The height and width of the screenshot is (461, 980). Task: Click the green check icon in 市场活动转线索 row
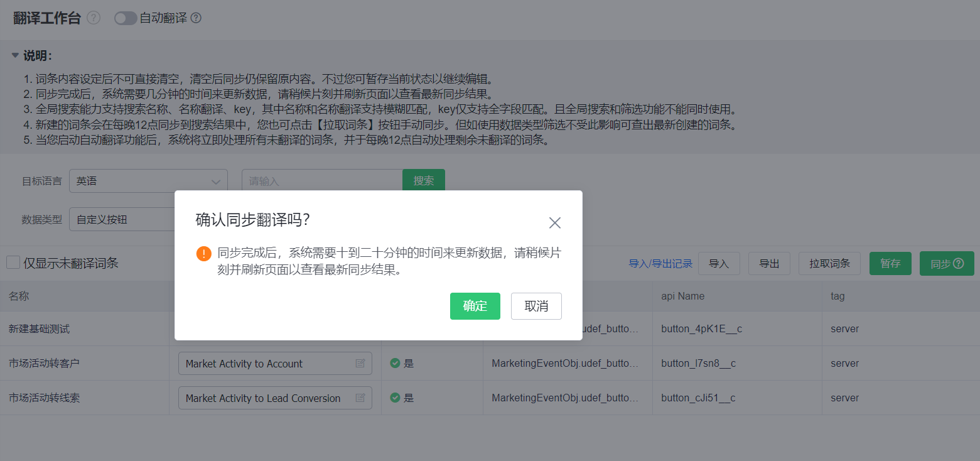[395, 398]
